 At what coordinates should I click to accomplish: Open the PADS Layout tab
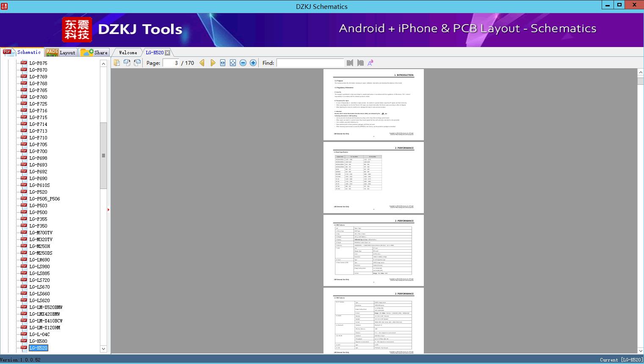click(61, 53)
